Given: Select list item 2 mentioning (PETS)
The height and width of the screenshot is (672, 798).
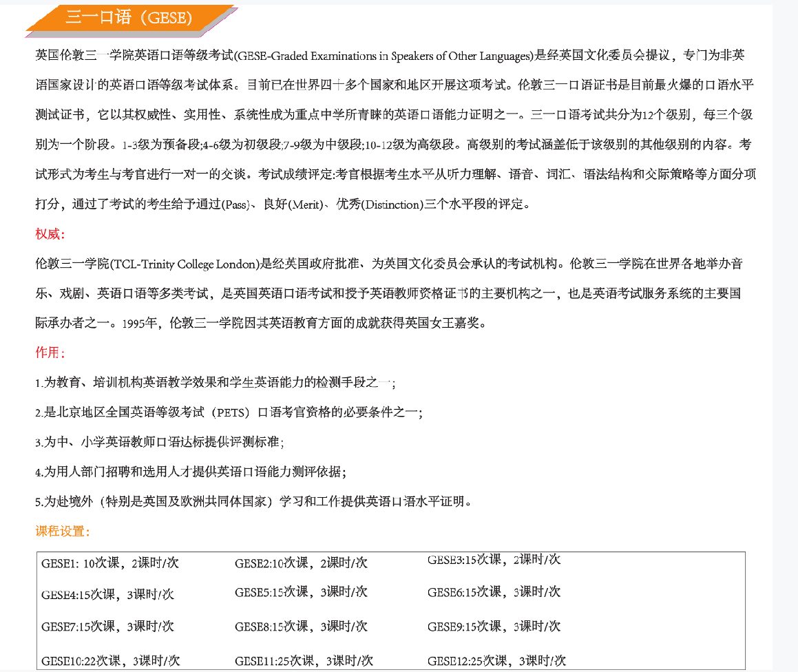Looking at the screenshot, I should point(229,412).
